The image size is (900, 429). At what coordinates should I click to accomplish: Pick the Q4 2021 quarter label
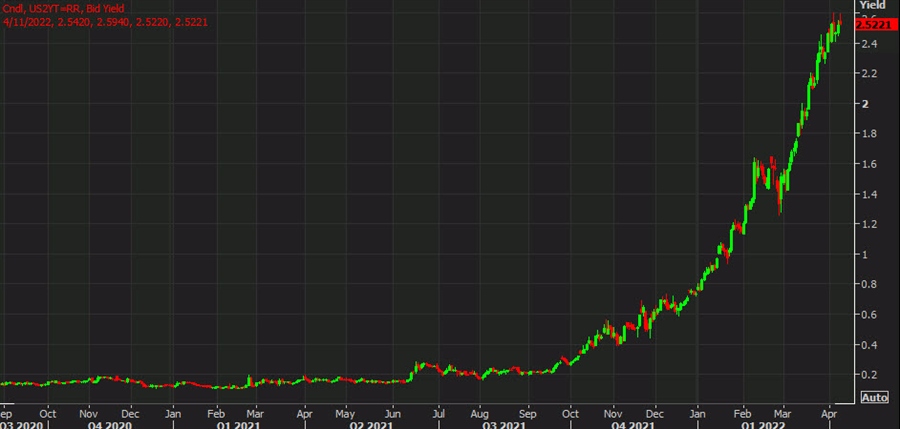(x=632, y=424)
